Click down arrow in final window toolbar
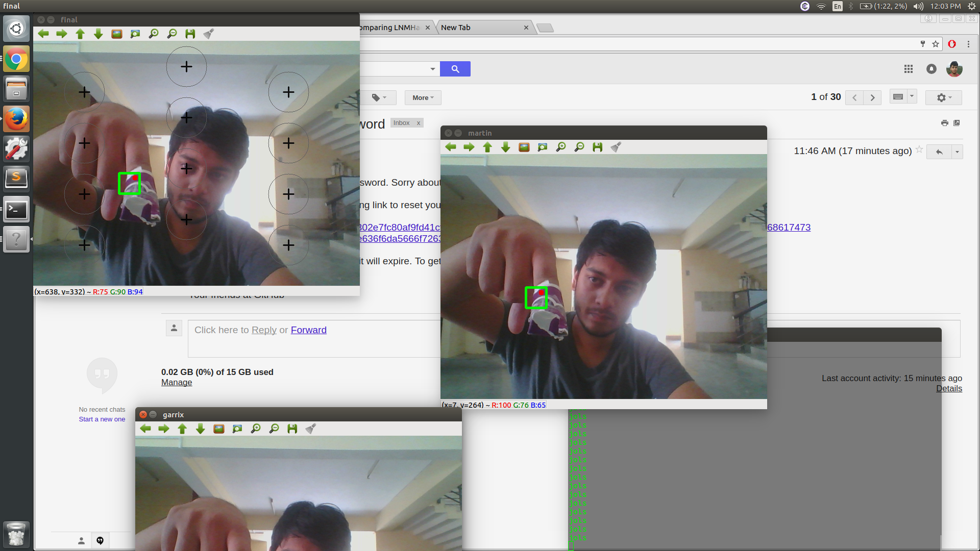The width and height of the screenshot is (980, 551). (x=99, y=34)
